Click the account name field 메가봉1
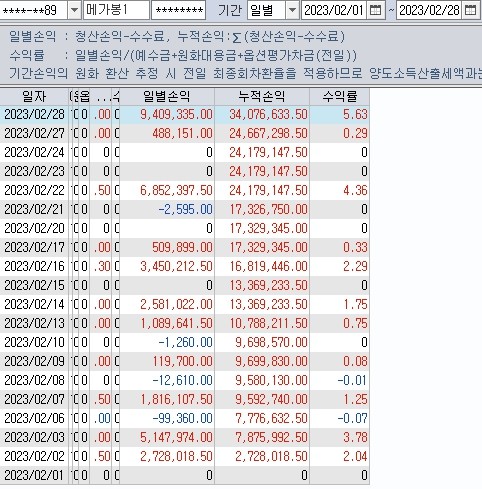Screen dimensions: 482x489 click(116, 10)
